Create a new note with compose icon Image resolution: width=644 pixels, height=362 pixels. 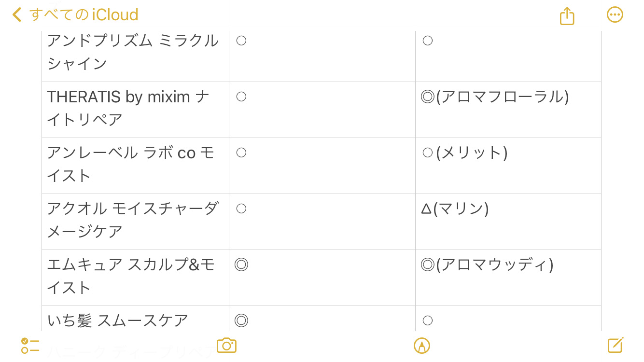point(615,345)
